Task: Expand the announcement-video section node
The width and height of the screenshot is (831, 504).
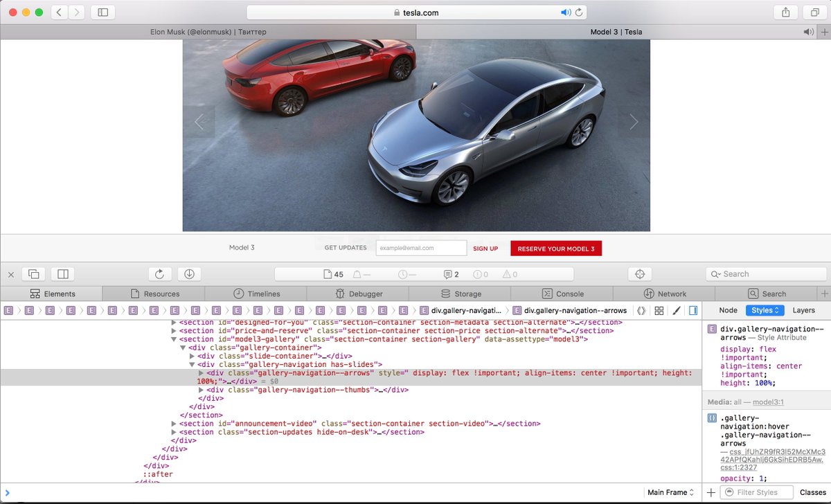Action: click(x=175, y=424)
